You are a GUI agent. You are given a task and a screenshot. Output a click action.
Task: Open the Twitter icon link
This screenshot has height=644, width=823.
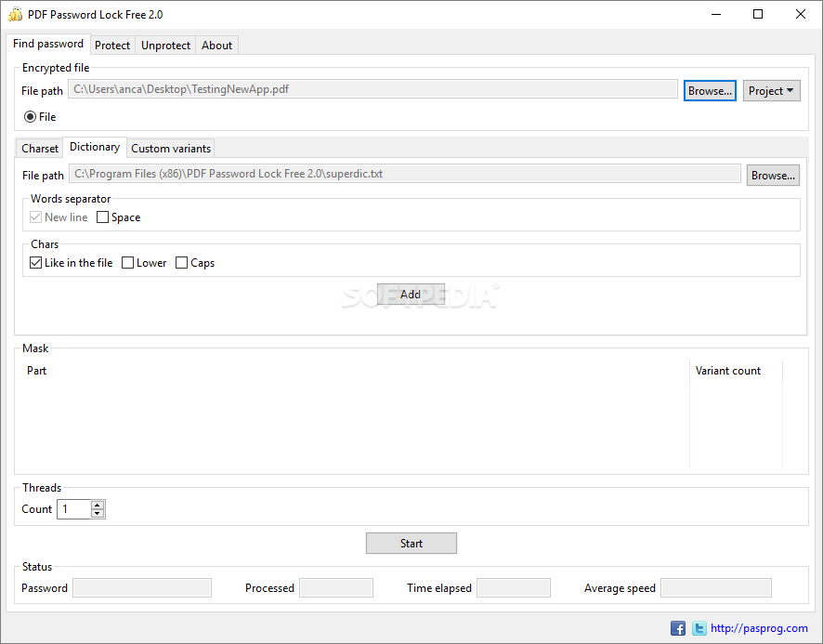(x=699, y=628)
